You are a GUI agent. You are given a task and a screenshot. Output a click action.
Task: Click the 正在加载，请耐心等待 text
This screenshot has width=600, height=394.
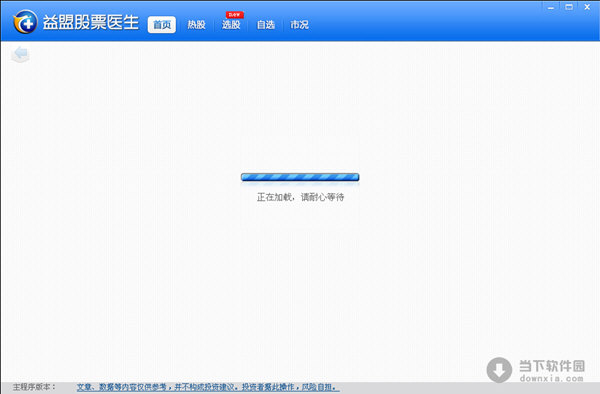[300, 197]
